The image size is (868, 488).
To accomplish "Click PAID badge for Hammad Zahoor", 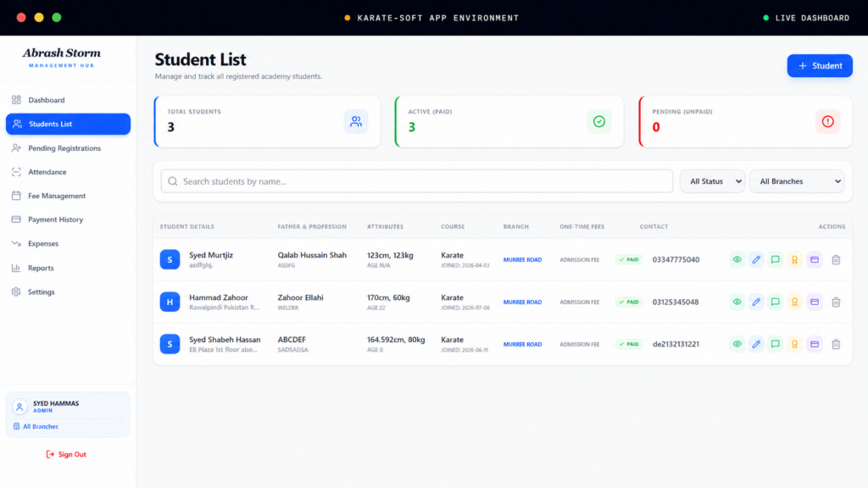I will tap(629, 302).
